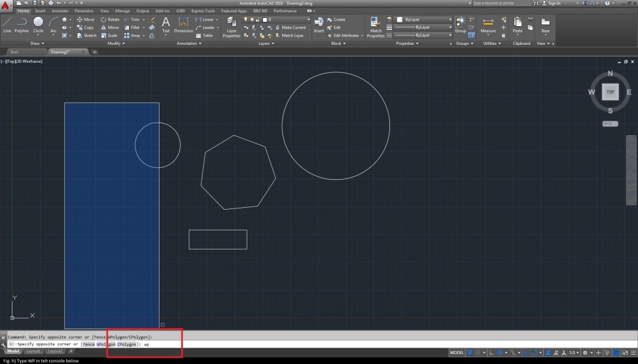Select the Measure utility

click(x=488, y=24)
